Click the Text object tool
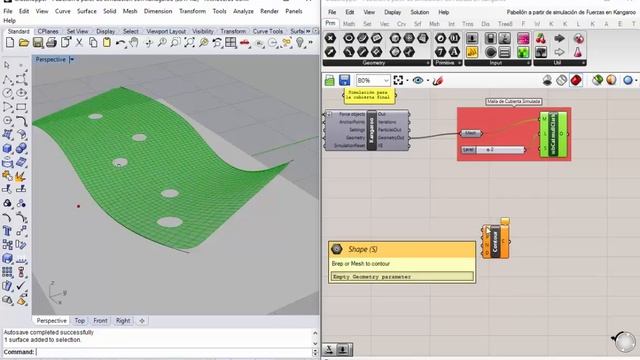Screen dimensions: 640x360 coord(7,231)
